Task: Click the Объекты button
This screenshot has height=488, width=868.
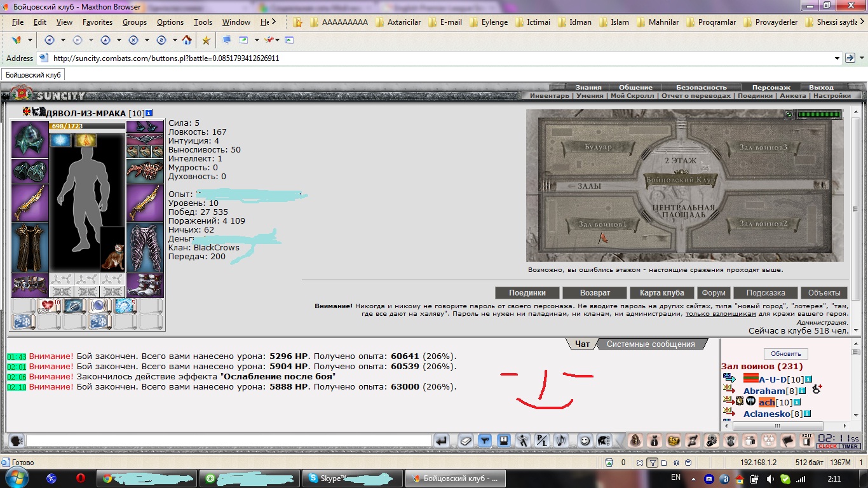Action: pyautogui.click(x=824, y=293)
